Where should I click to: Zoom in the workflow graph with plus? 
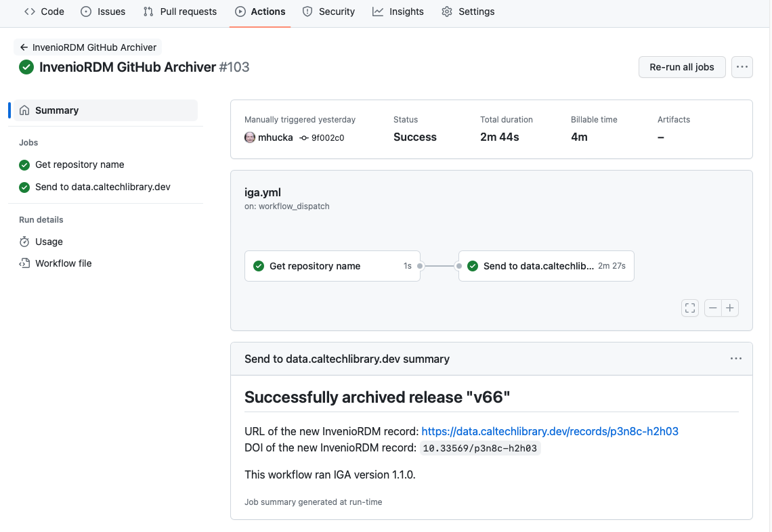[x=729, y=308]
